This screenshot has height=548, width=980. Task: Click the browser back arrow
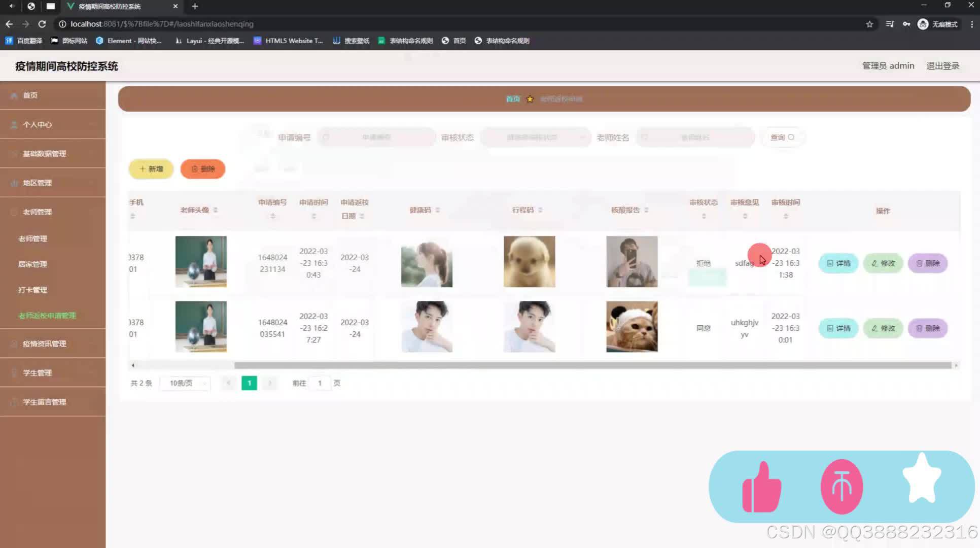click(x=9, y=24)
